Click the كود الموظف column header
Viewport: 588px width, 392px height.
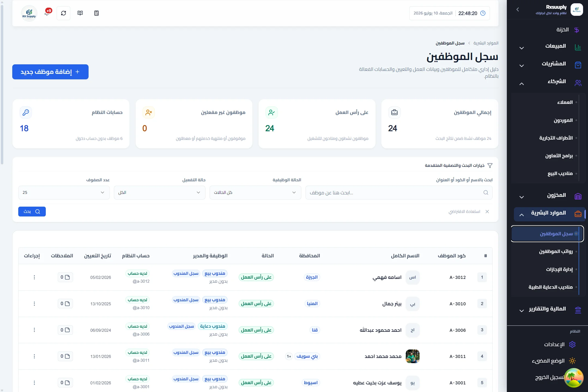(x=451, y=256)
